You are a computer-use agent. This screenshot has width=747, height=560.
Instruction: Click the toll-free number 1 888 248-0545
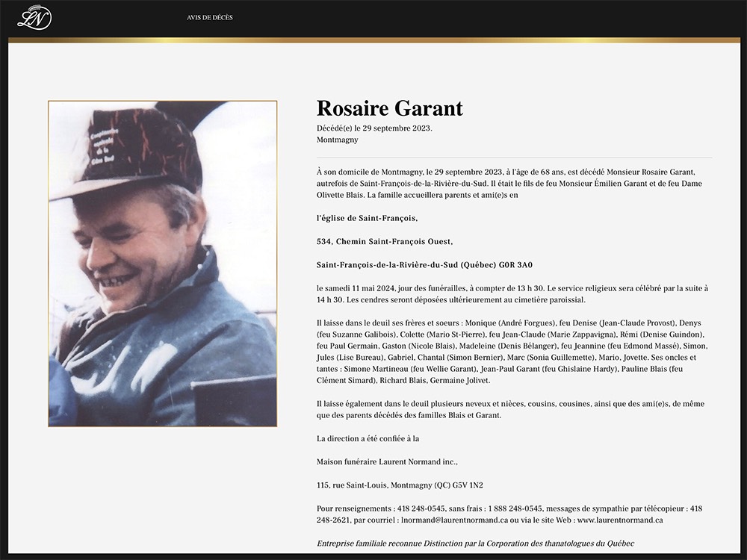514,508
